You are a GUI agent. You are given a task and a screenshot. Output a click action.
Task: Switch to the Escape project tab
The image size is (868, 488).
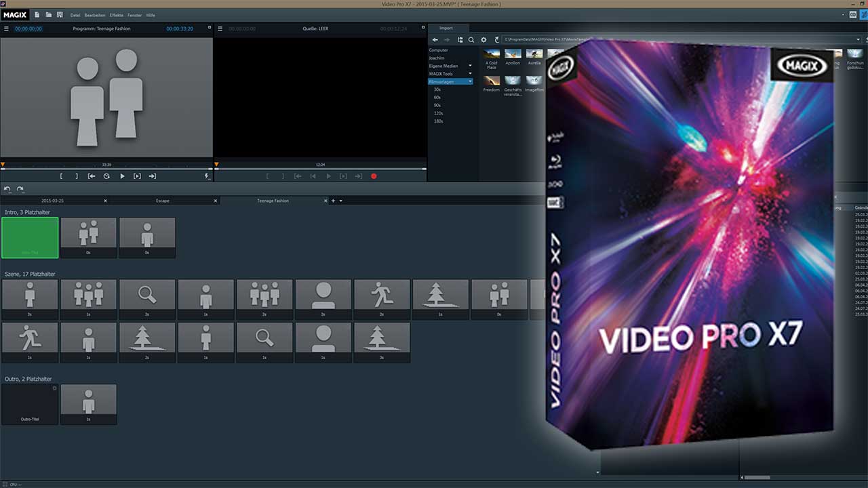[x=163, y=201]
